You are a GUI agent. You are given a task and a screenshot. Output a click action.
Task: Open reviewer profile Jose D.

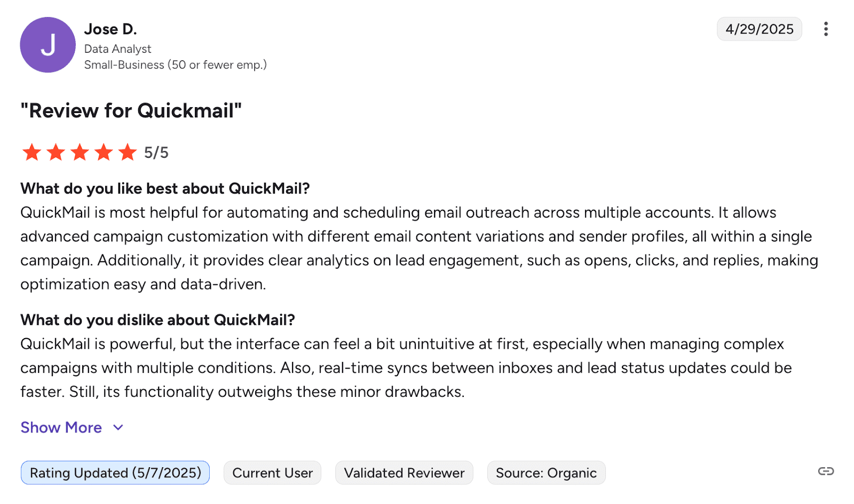110,29
